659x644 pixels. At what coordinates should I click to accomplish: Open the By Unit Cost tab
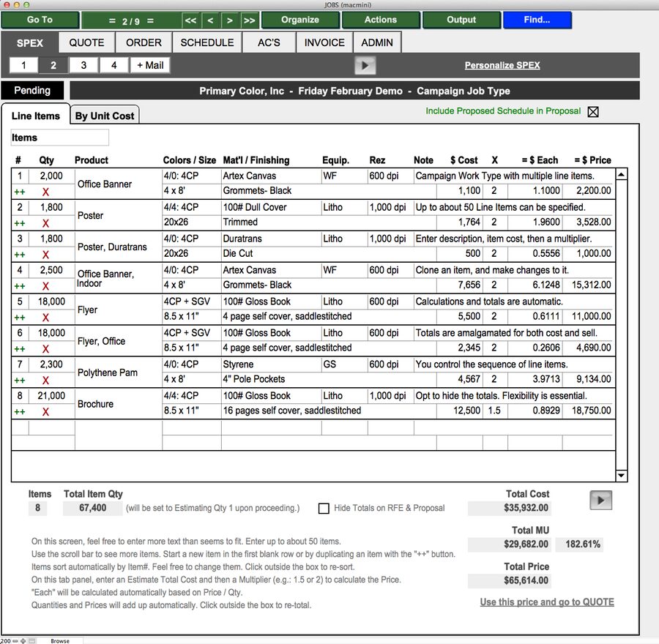(x=105, y=116)
